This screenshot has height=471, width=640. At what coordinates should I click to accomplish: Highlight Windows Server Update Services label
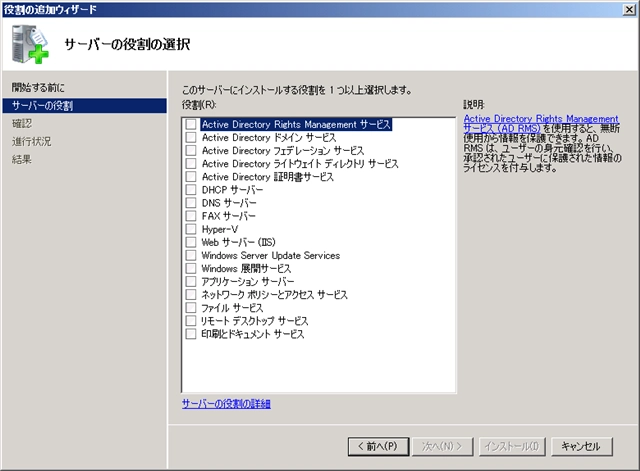271,255
